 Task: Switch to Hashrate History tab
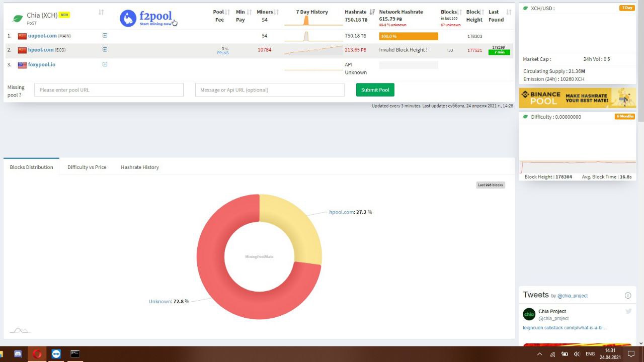[140, 167]
